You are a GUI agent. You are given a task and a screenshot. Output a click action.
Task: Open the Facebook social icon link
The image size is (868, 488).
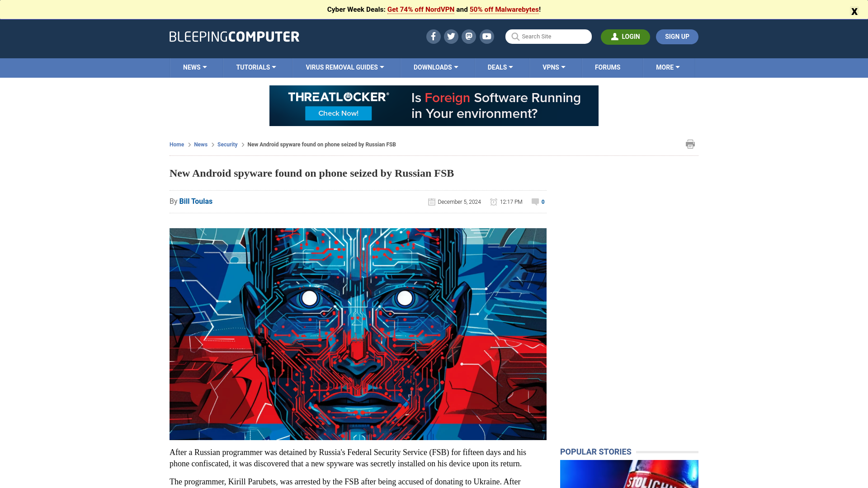(x=433, y=36)
